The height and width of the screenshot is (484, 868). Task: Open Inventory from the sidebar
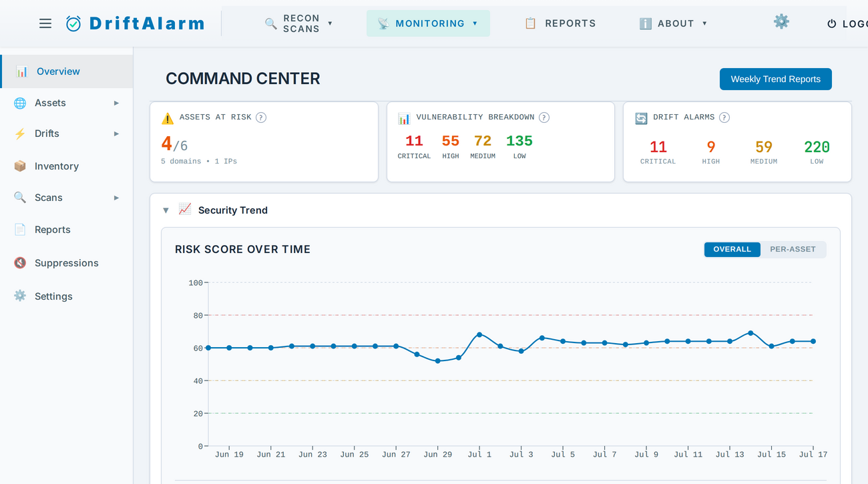[x=67, y=166]
